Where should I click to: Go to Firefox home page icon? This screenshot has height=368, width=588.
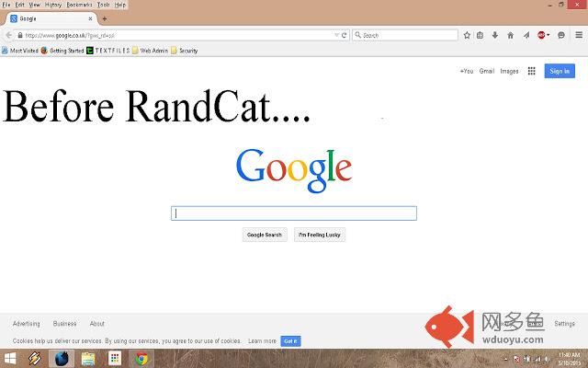tap(511, 35)
